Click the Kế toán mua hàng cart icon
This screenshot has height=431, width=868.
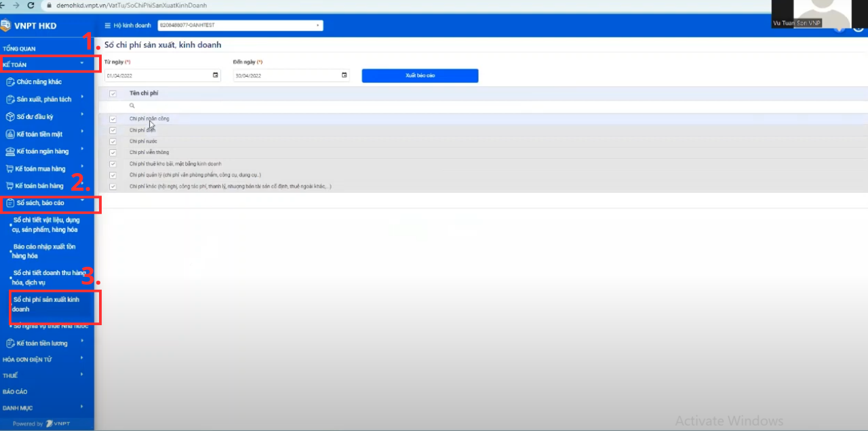click(9, 168)
